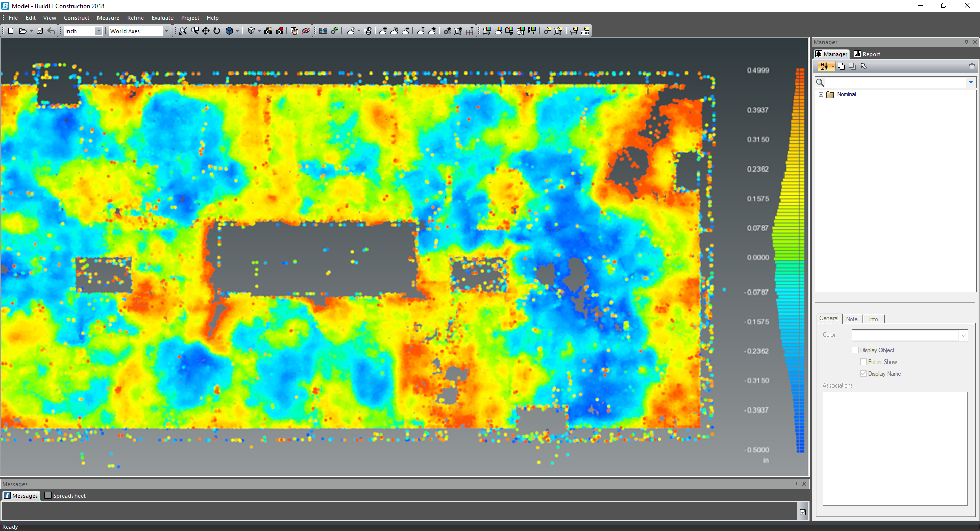
Task: Open the Evaluate menu
Action: pos(162,18)
